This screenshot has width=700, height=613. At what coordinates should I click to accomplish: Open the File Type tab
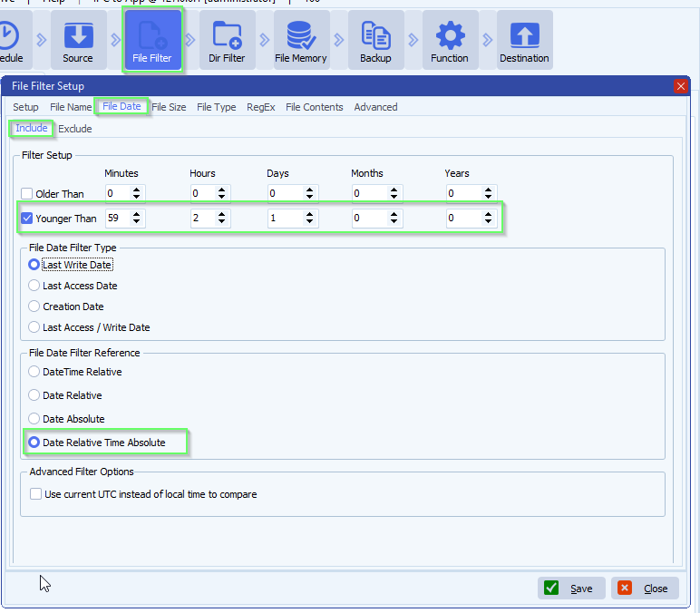pyautogui.click(x=217, y=107)
